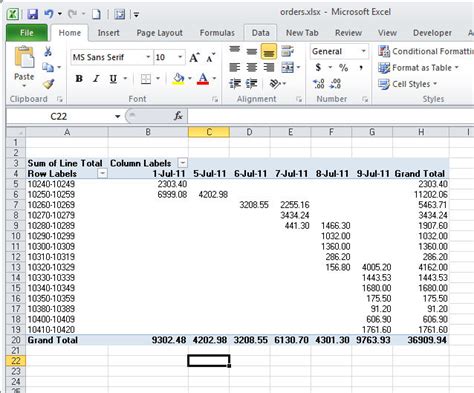
Task: Switch to the View tab
Action: (x=387, y=33)
